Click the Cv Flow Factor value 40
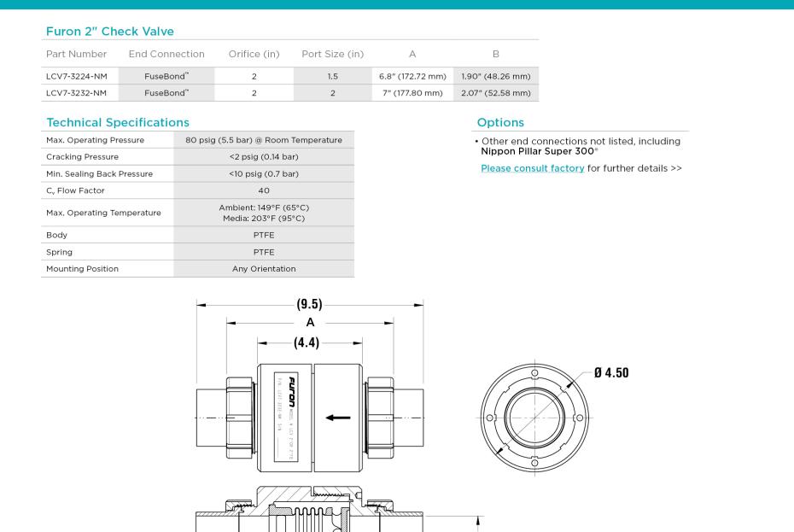The image size is (794, 532). tap(263, 190)
